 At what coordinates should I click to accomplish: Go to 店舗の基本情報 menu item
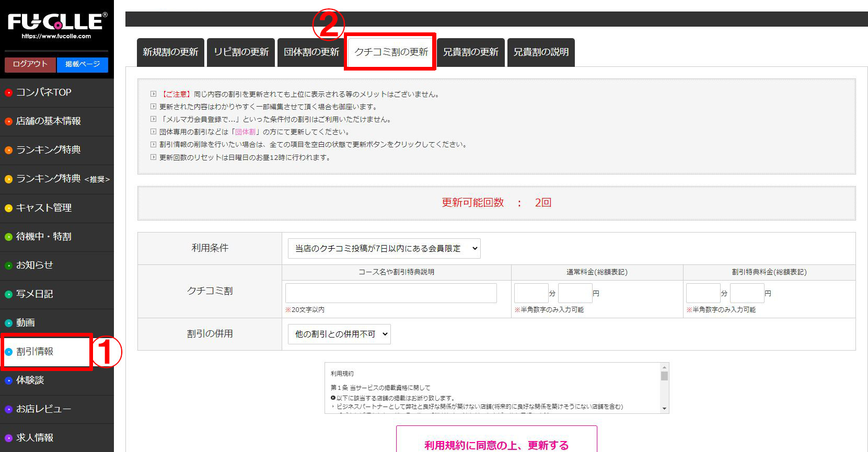tap(48, 121)
